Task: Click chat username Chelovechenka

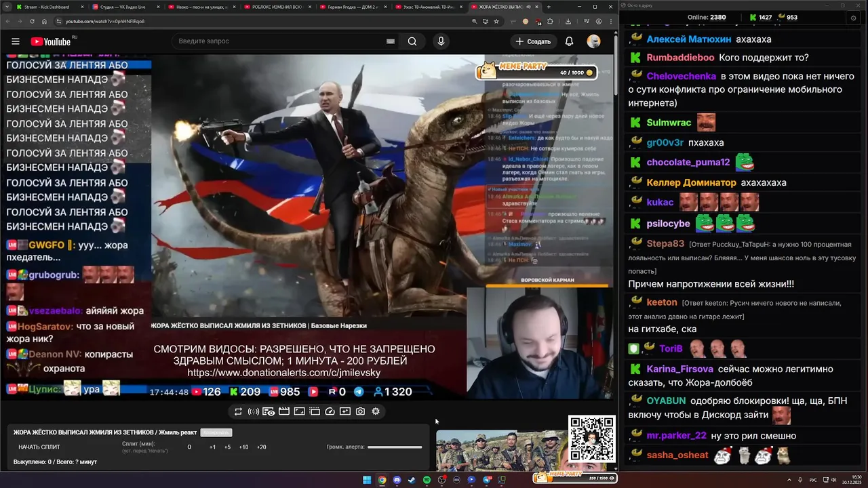Action: tap(681, 77)
